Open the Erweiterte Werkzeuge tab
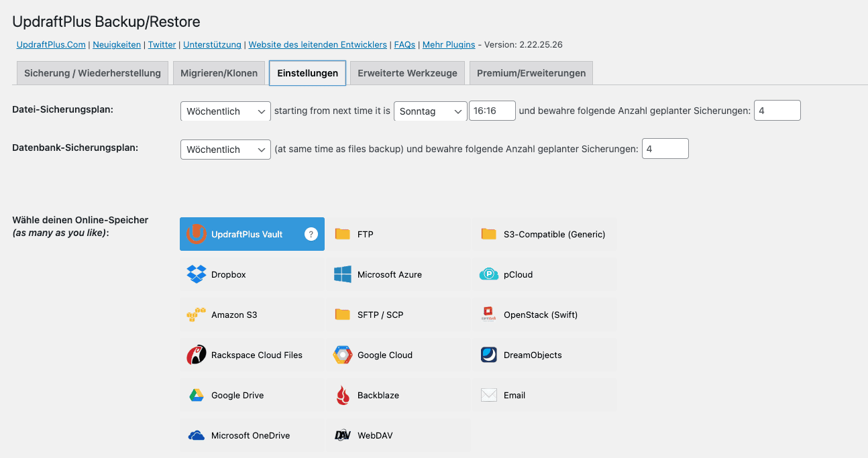This screenshot has height=458, width=868. (407, 72)
